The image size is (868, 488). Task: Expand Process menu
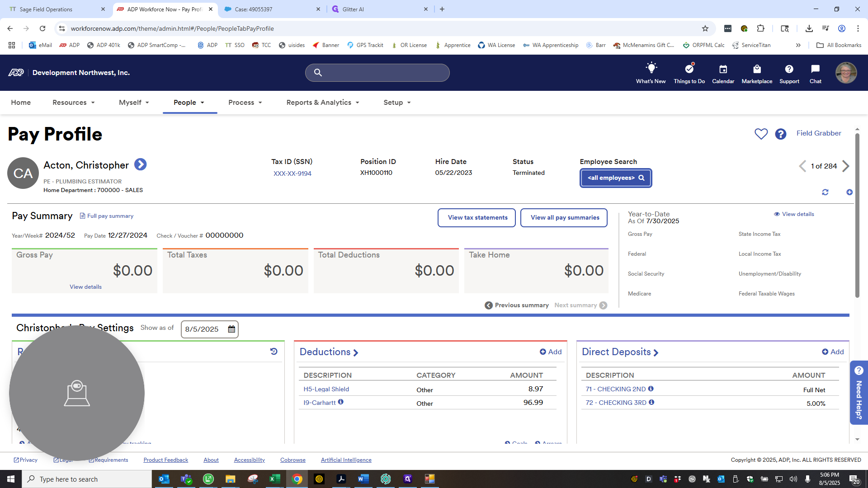[x=245, y=103]
